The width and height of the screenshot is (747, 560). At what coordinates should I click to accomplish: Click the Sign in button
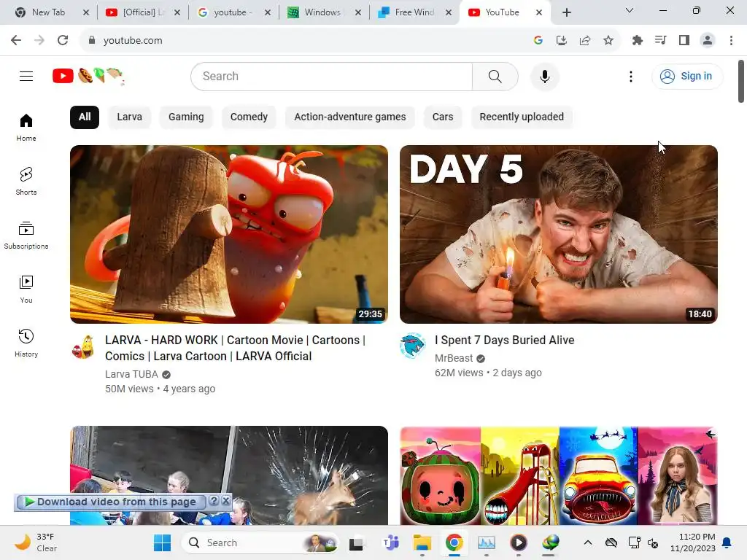pos(686,76)
